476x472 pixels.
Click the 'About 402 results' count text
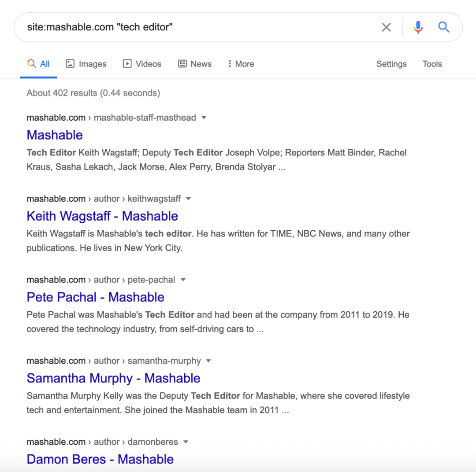(93, 93)
